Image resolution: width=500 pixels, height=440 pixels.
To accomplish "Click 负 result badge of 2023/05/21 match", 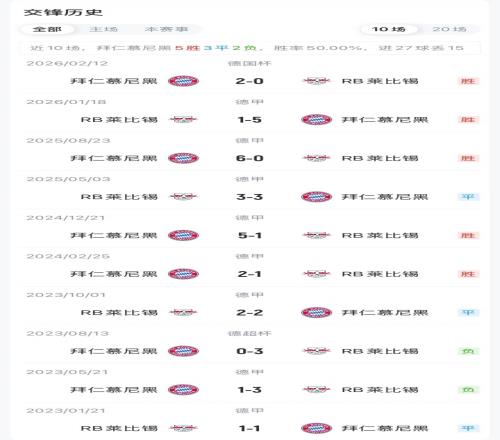I will click(468, 390).
